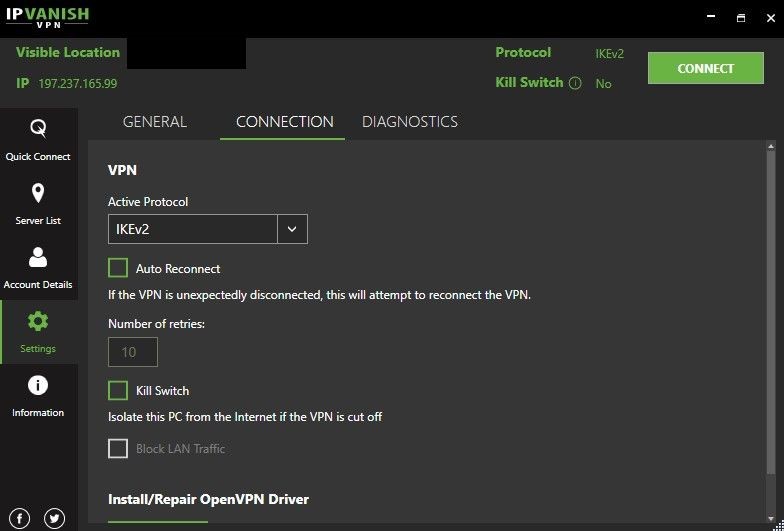Expand the Active Protocol dropdown arrow
784x531 pixels.
[292, 229]
